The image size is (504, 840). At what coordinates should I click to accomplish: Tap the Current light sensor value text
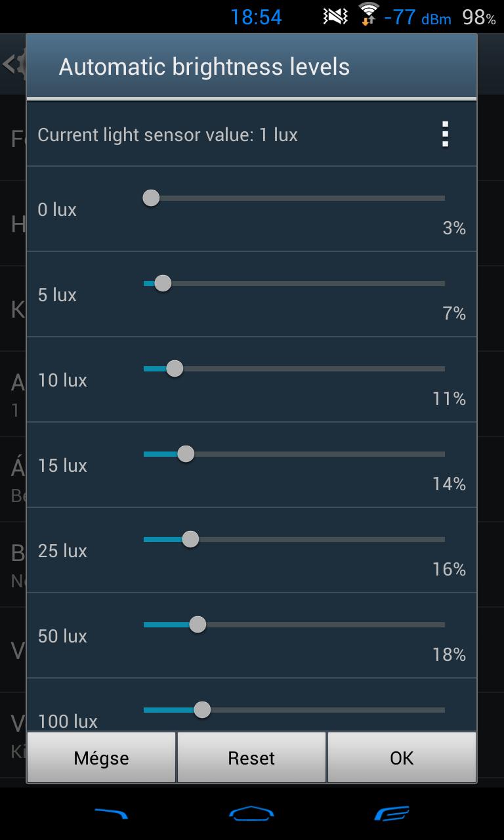(168, 135)
